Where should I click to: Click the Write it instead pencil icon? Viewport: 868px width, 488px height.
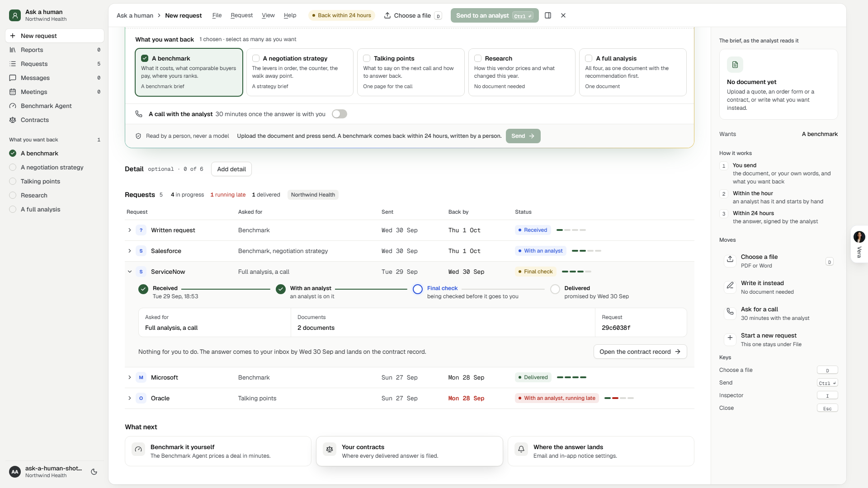730,286
